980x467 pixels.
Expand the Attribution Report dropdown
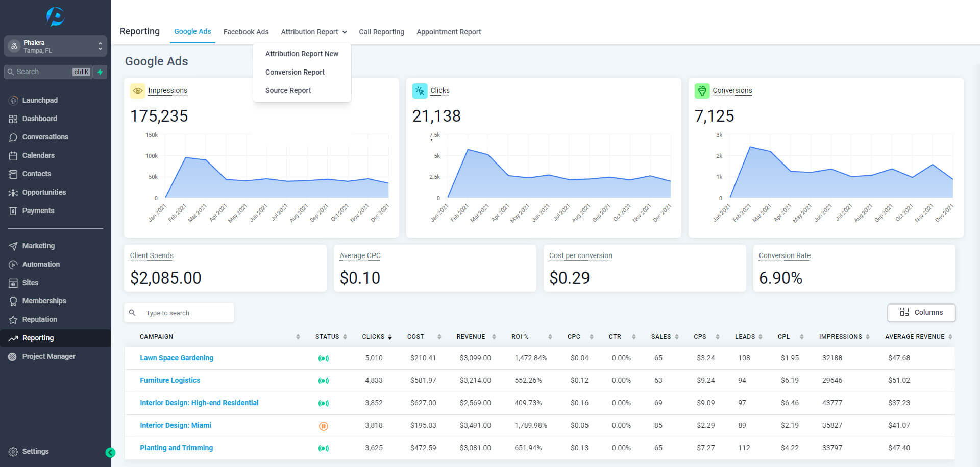pos(313,32)
